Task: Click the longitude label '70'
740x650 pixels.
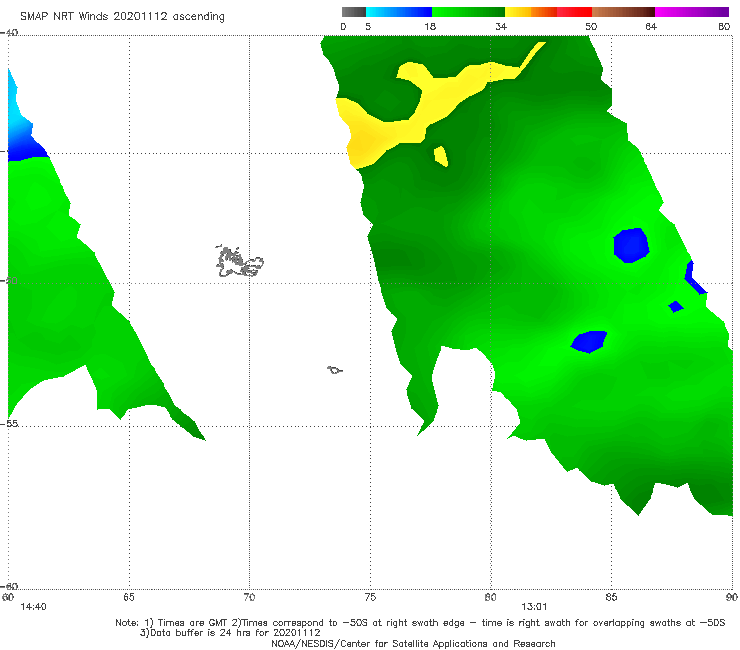Action: point(249,597)
